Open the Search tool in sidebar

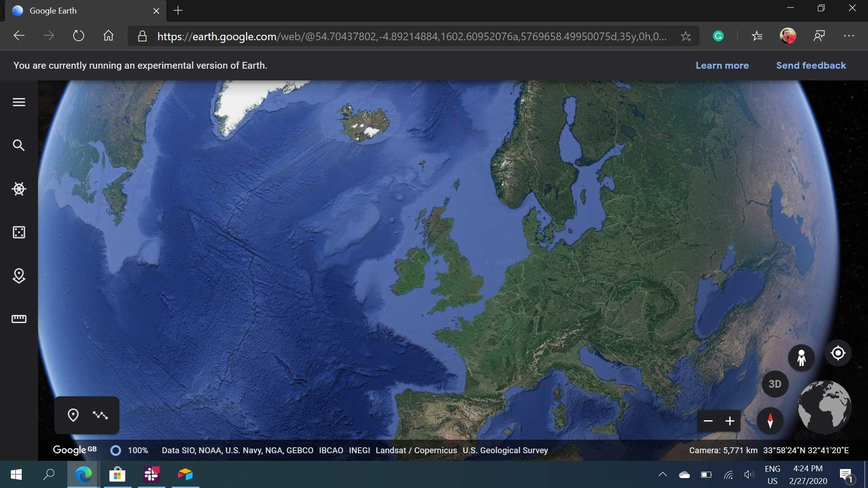[x=19, y=145]
